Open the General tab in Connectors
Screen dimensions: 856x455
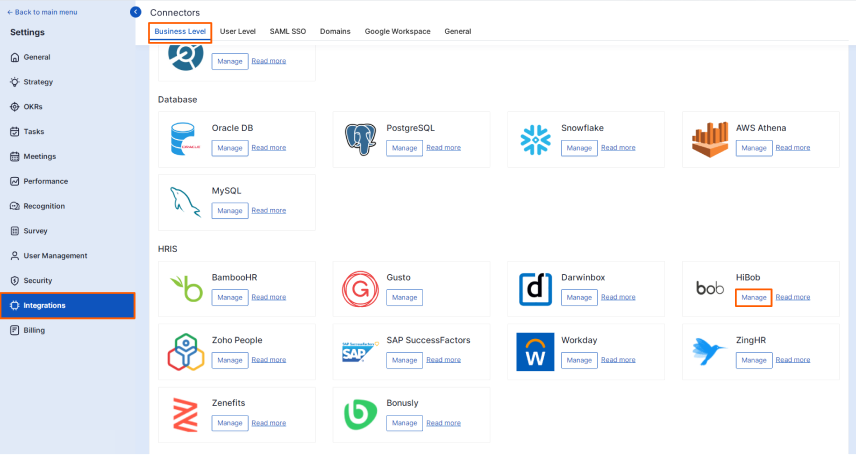(x=457, y=32)
